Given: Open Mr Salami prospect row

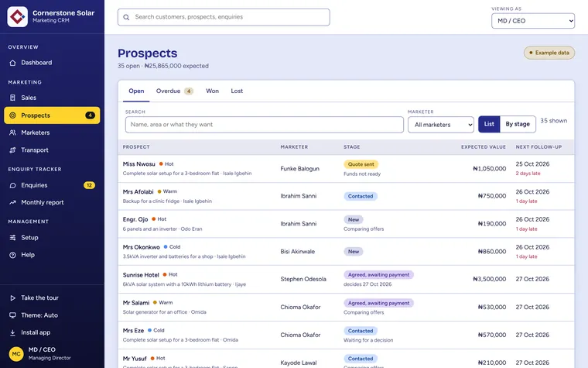Looking at the screenshot, I should [x=346, y=307].
